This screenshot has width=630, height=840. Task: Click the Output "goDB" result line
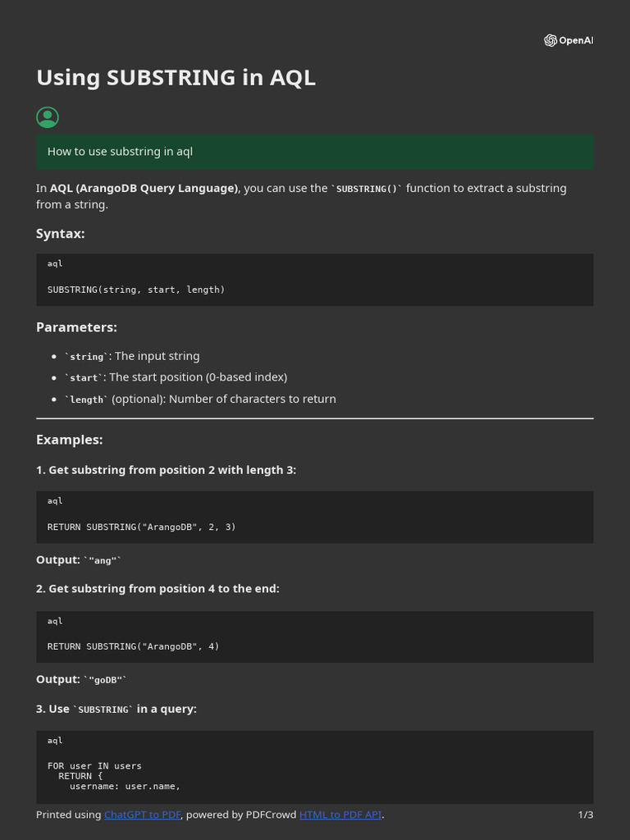point(81,679)
